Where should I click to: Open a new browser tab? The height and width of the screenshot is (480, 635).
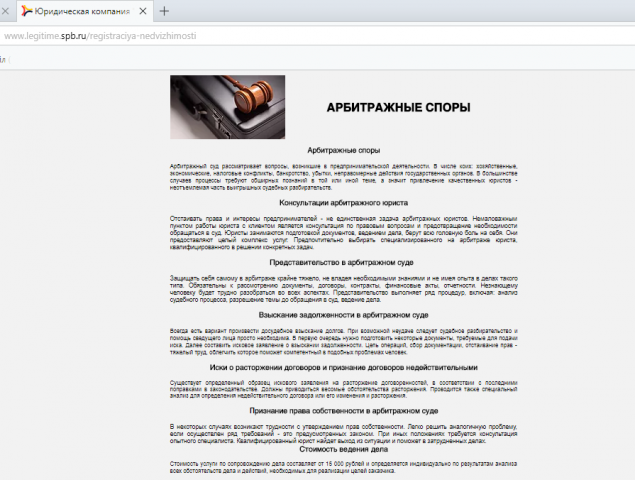[164, 11]
